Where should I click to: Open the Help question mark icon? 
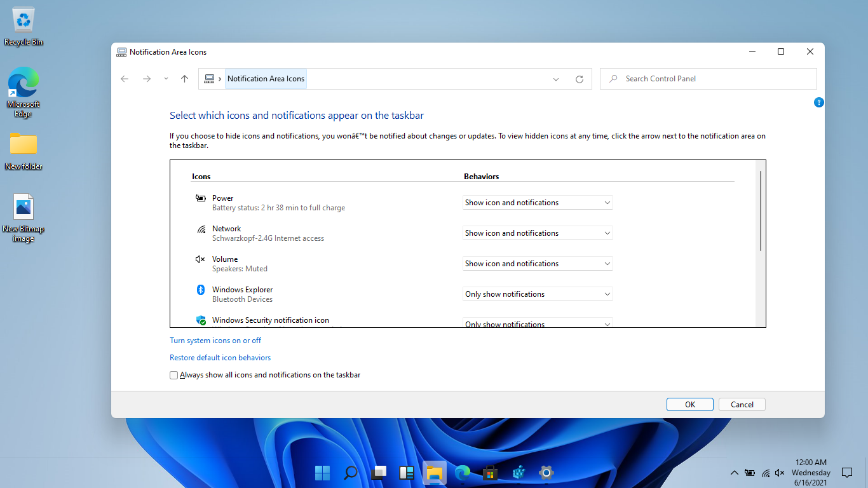click(x=818, y=102)
